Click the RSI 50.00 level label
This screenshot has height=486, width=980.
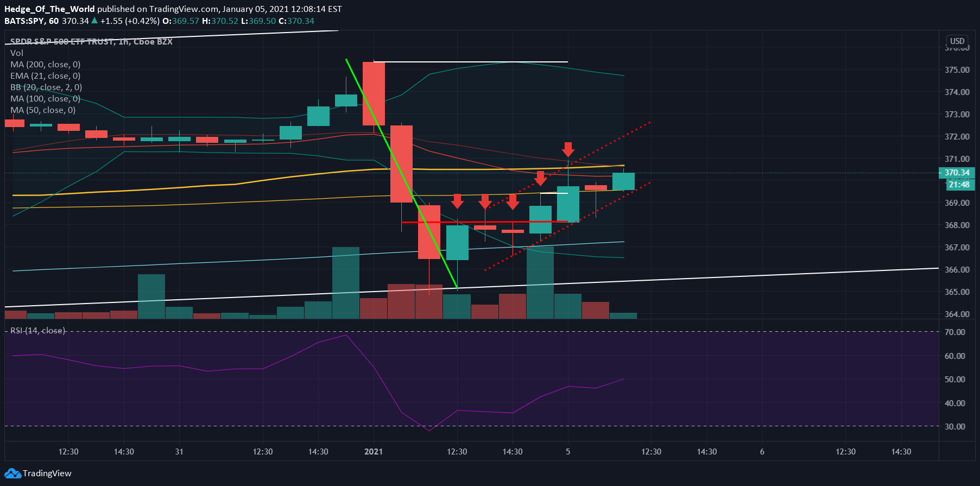954,379
